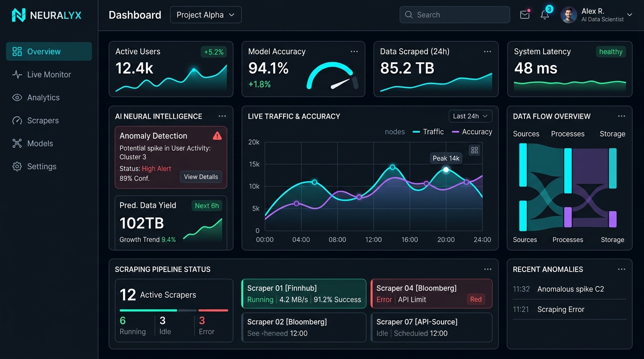Open the notifications bell
This screenshot has width=644, height=359.
click(545, 15)
